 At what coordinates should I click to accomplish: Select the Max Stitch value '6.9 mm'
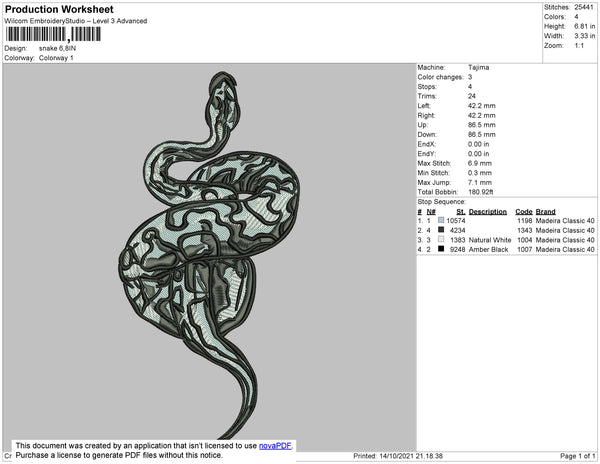pos(480,163)
